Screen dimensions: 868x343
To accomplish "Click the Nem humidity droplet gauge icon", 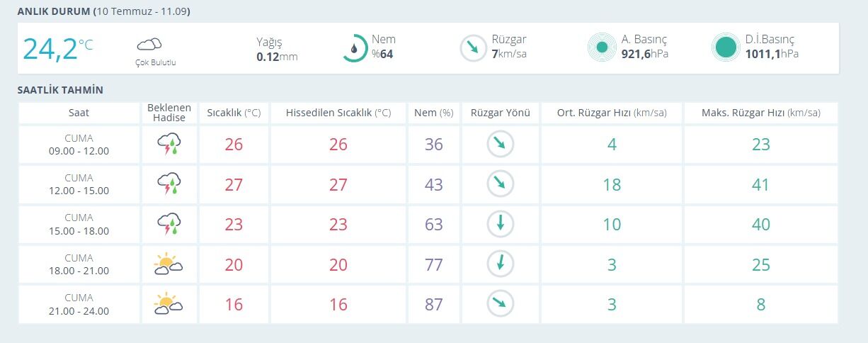I will (x=355, y=48).
